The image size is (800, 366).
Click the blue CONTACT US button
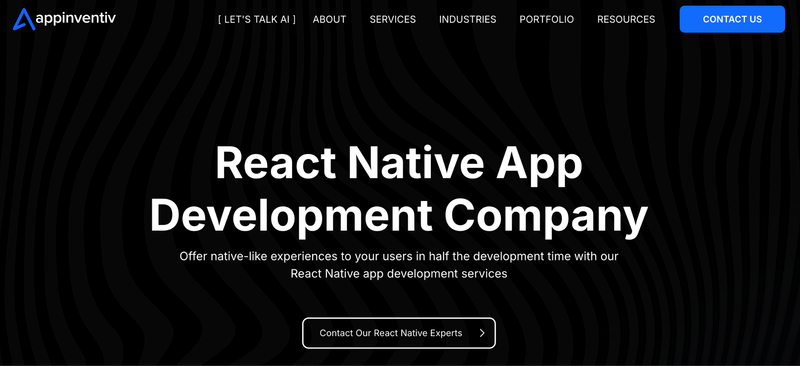pos(732,19)
